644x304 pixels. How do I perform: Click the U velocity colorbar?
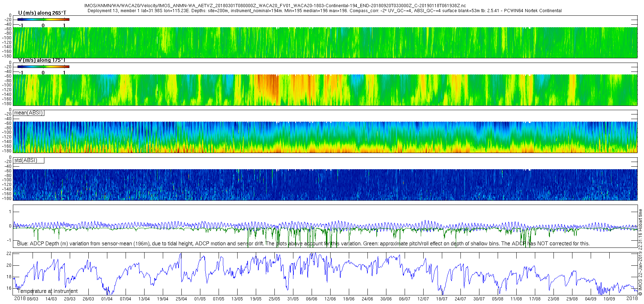[x=43, y=20]
